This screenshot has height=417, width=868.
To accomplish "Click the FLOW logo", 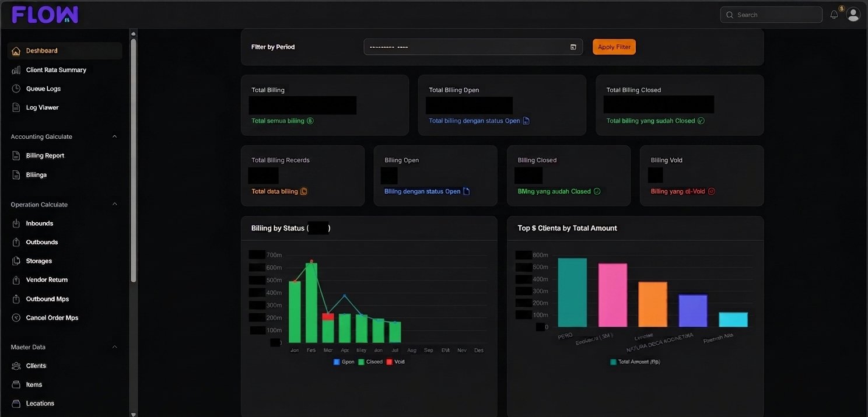I will pos(45,15).
